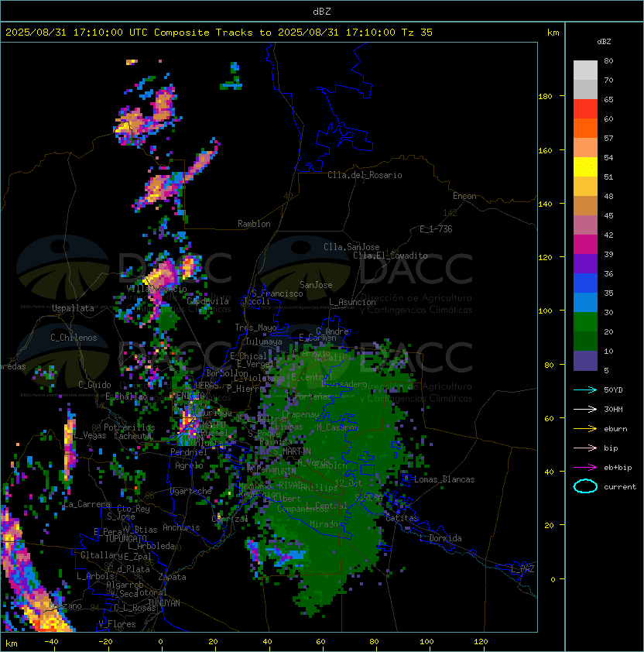This screenshot has height=652, width=644.
Task: Select the green swatch between 30 and 20
Action: coord(585,321)
